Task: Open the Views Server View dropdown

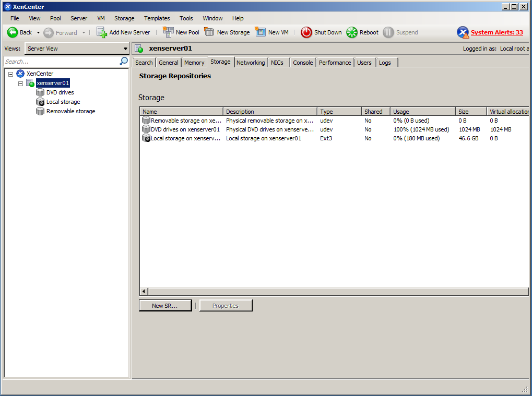Action: pos(77,49)
